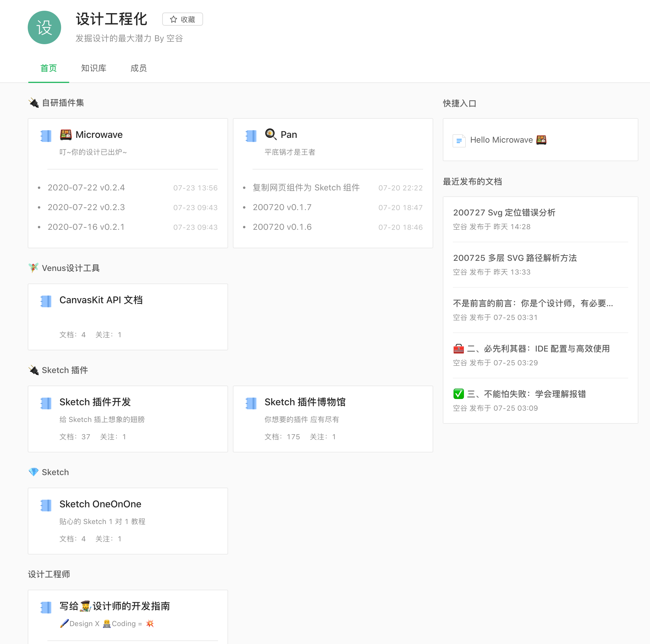Click the CanvasKit API 文档 book icon
Viewport: 650px width, 644px height.
point(46,301)
